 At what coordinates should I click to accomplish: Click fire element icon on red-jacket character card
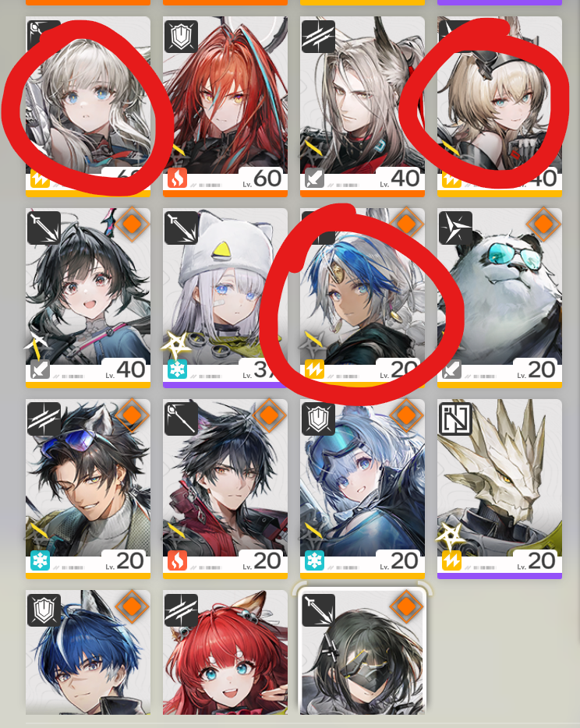(x=178, y=560)
